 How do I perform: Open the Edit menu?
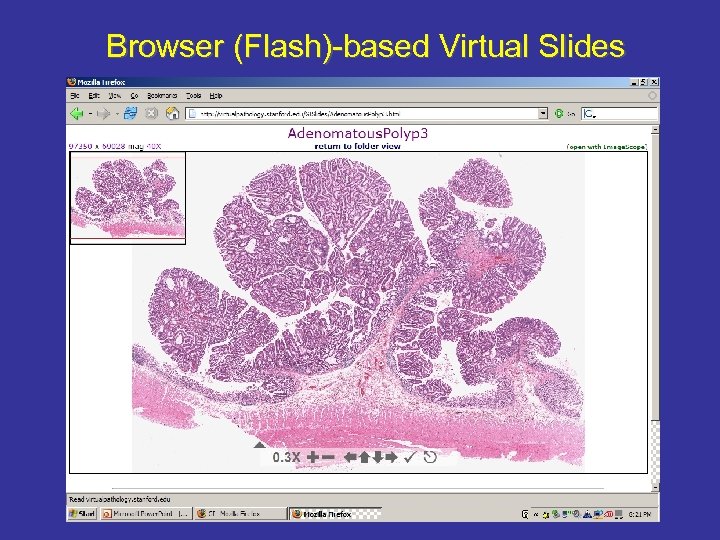click(94, 96)
